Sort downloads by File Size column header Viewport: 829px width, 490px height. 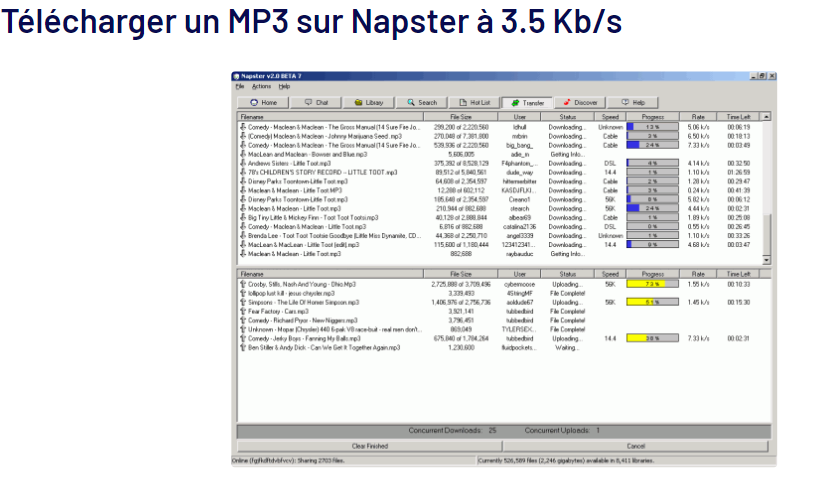tap(460, 117)
